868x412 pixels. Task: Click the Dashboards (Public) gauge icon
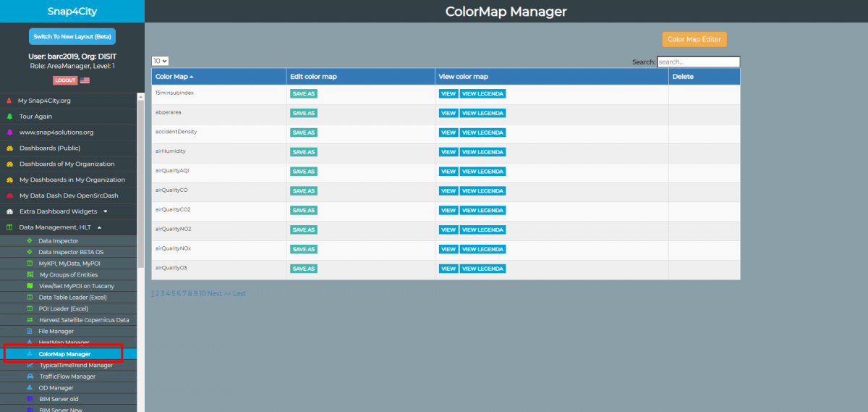pyautogui.click(x=9, y=148)
